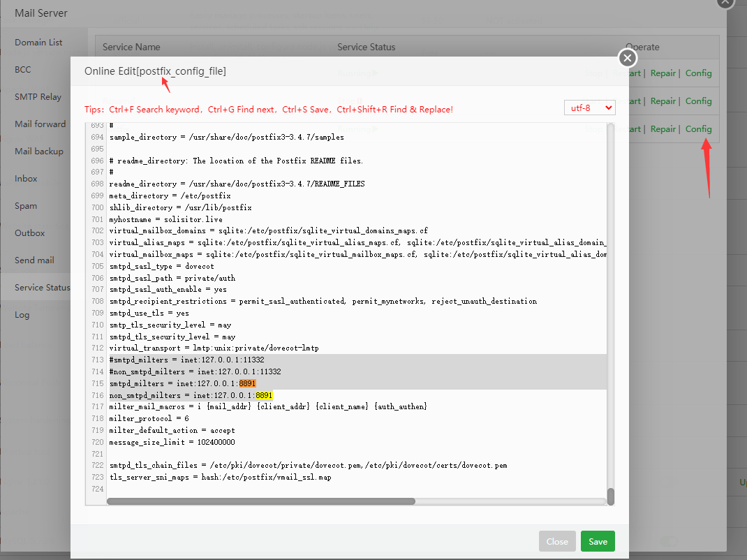Click Repair link in third service row

pos(663,129)
